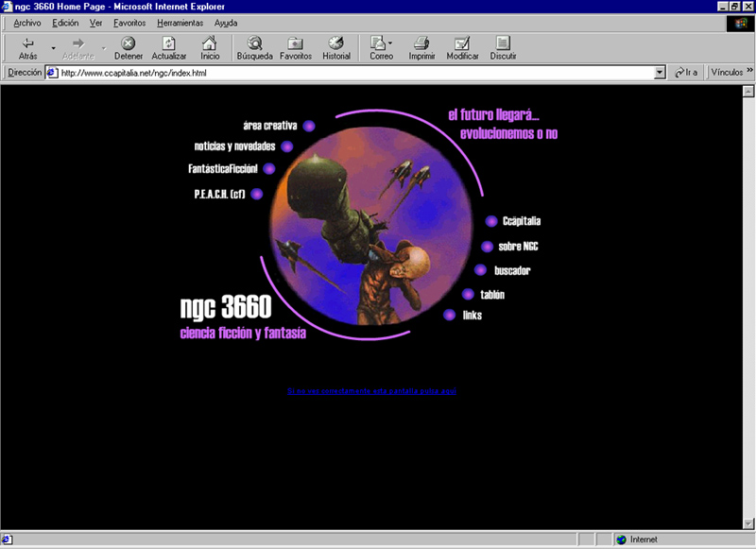Open the sobre NGC link
The image size is (756, 549).
pyautogui.click(x=518, y=247)
